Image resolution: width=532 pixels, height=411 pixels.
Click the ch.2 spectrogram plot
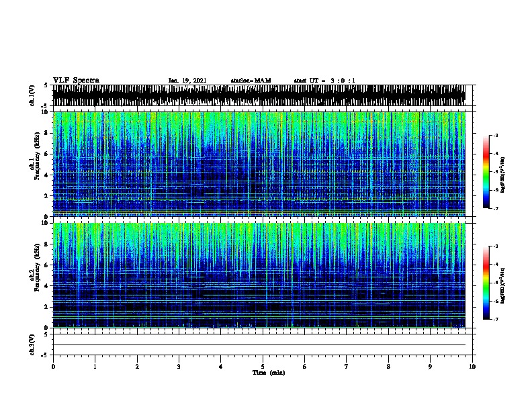259,275
